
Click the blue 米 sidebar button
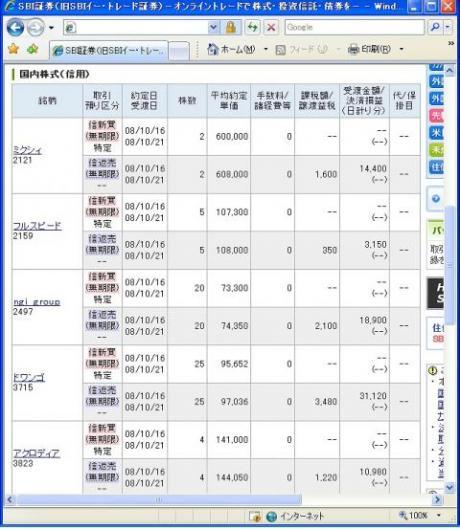(x=436, y=133)
